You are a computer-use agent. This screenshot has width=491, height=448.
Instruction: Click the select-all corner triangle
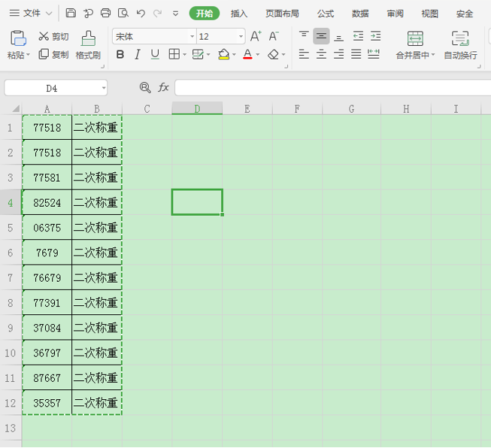(16, 109)
